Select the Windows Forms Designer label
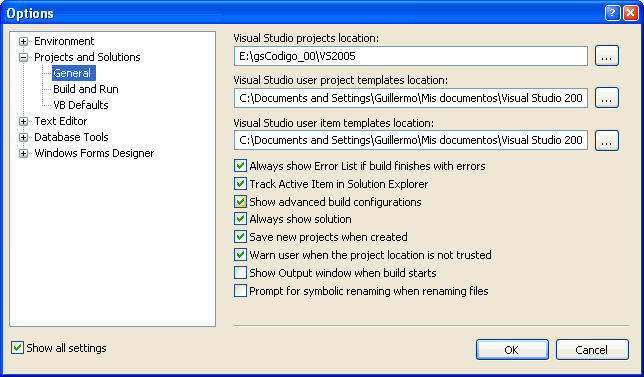The height and width of the screenshot is (377, 644). (94, 153)
